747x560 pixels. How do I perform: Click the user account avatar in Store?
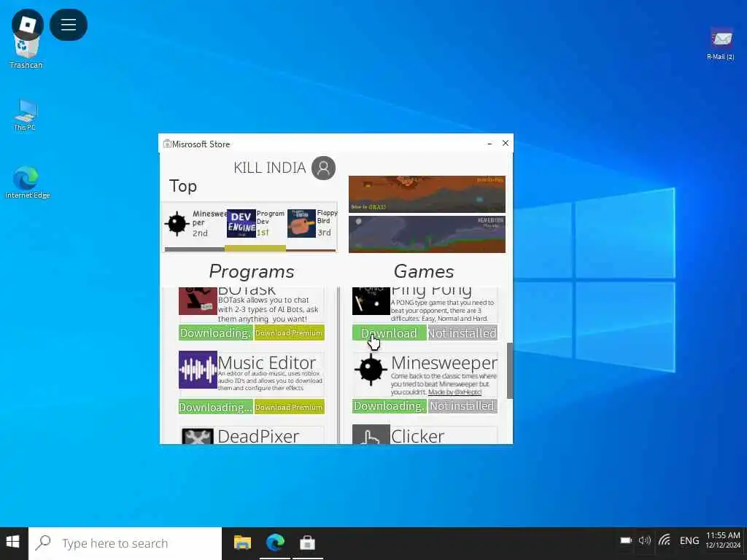click(x=323, y=168)
